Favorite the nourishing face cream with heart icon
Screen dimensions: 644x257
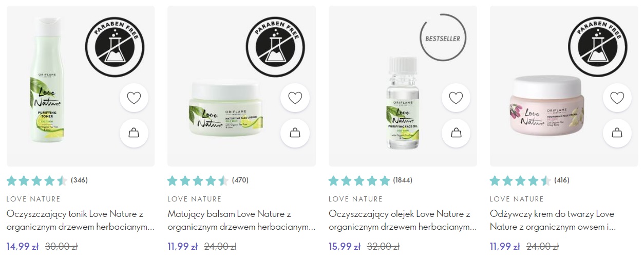(617, 98)
